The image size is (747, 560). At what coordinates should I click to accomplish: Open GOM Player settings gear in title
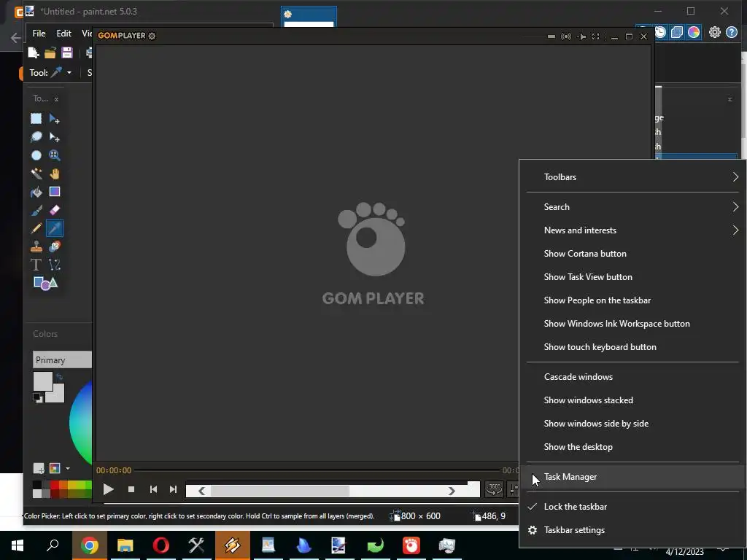point(152,36)
